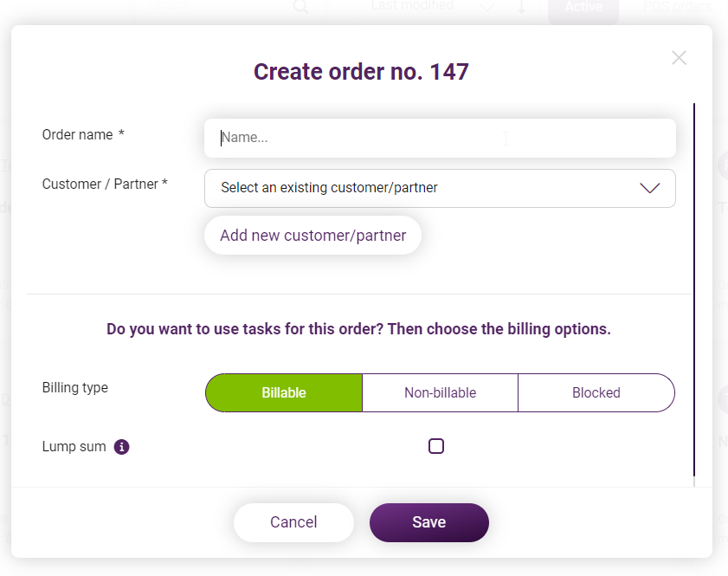Switch to the POS orders tab
The width and height of the screenshot is (728, 576).
coord(677,7)
